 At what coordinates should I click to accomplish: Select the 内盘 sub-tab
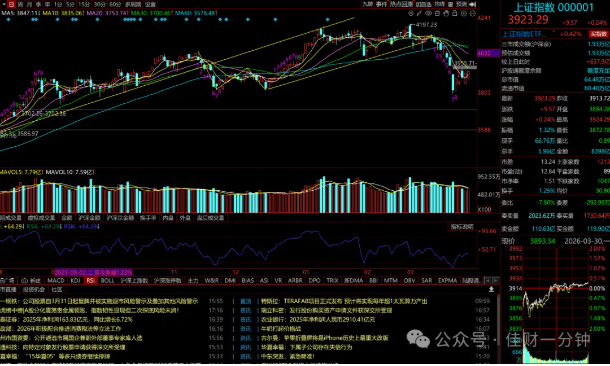168,218
